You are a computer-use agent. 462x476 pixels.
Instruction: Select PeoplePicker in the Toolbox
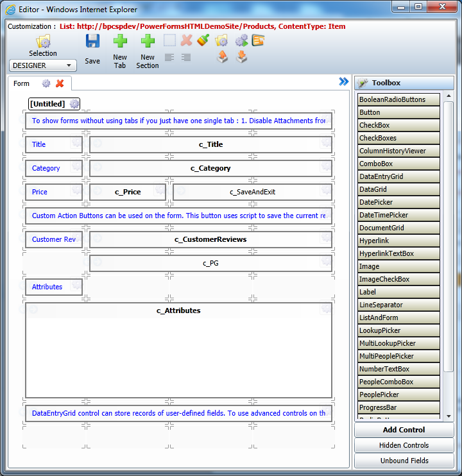point(399,395)
